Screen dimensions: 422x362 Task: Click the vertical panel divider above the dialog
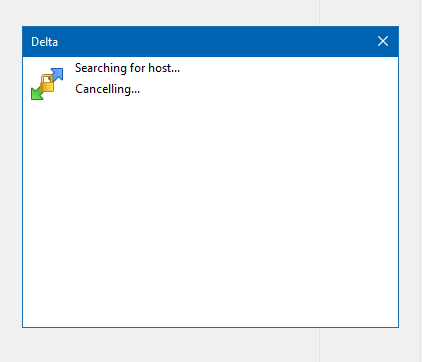click(x=319, y=13)
